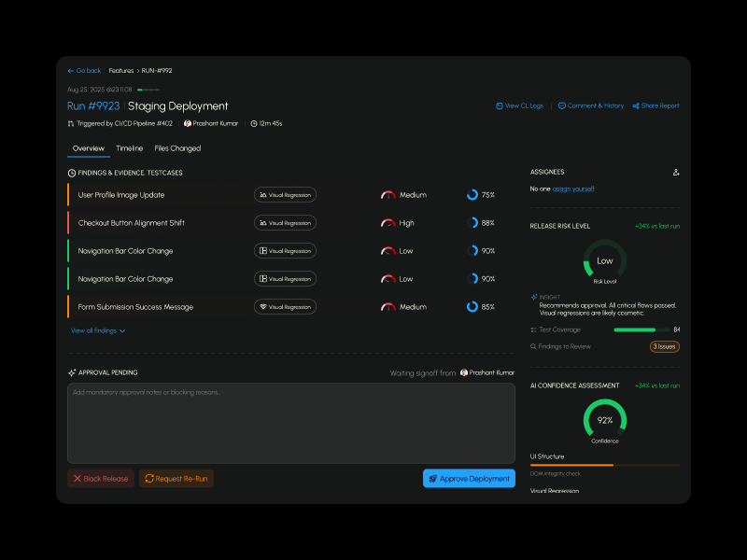This screenshot has height=560, width=747.
Task: Switch to the Timeline tab
Action: coord(129,148)
